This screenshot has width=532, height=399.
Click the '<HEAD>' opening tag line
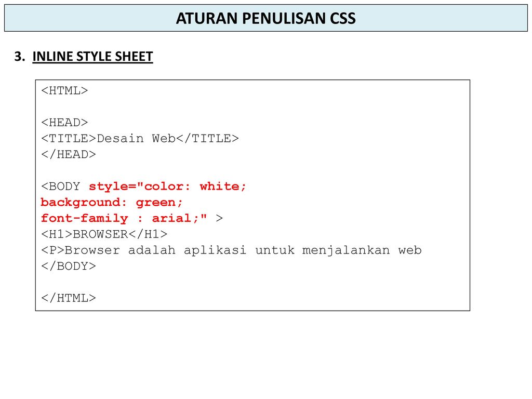pyautogui.click(x=64, y=123)
